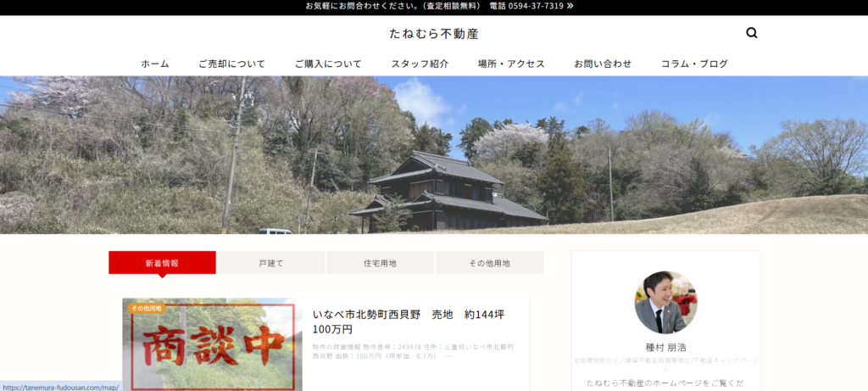Open the いなべ市北勢町西貝野 売地 listing title

point(409,321)
